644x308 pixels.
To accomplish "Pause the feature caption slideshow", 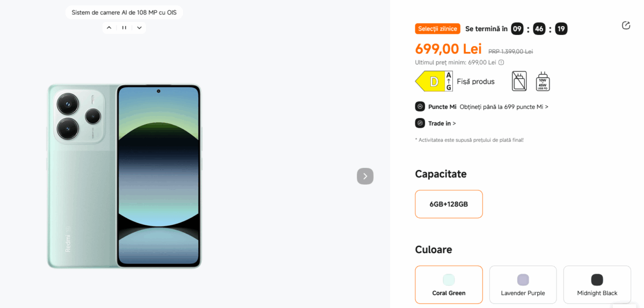I will tap(124, 28).
